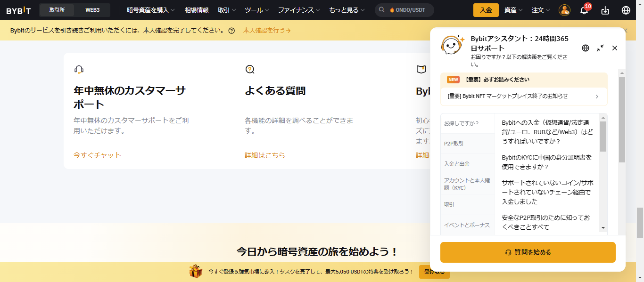Screen dimensions: 644x282
Task: Click the chat assistant's language globe icon
Action: point(585,48)
